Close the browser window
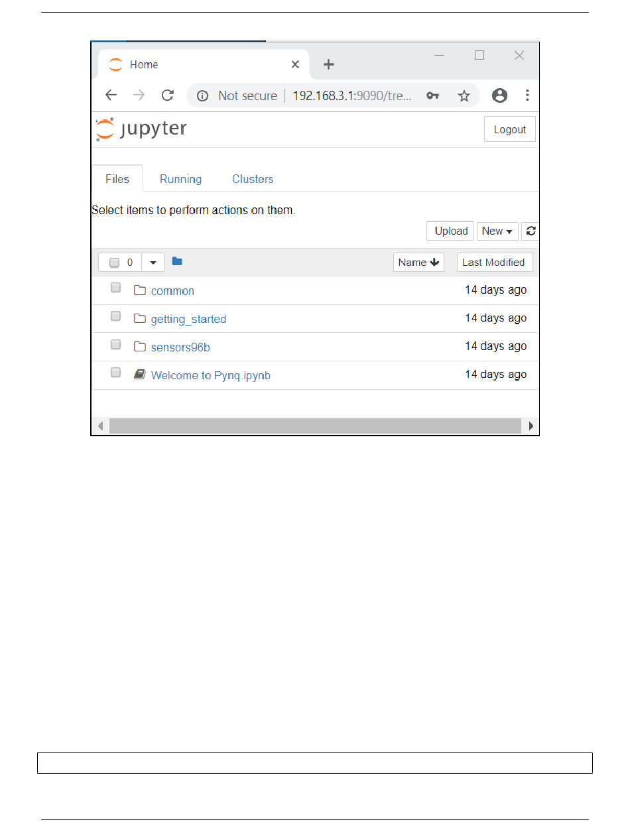 (x=519, y=56)
